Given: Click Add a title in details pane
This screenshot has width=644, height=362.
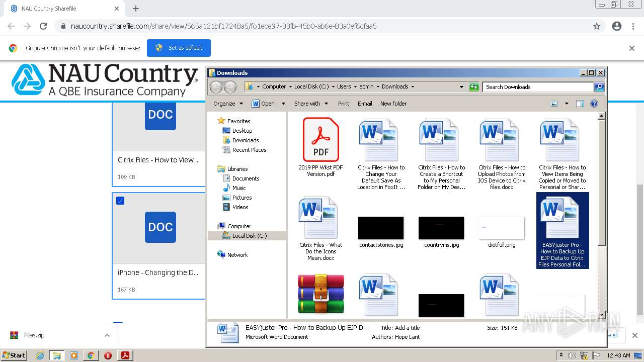Looking at the screenshot, I should click(407, 328).
